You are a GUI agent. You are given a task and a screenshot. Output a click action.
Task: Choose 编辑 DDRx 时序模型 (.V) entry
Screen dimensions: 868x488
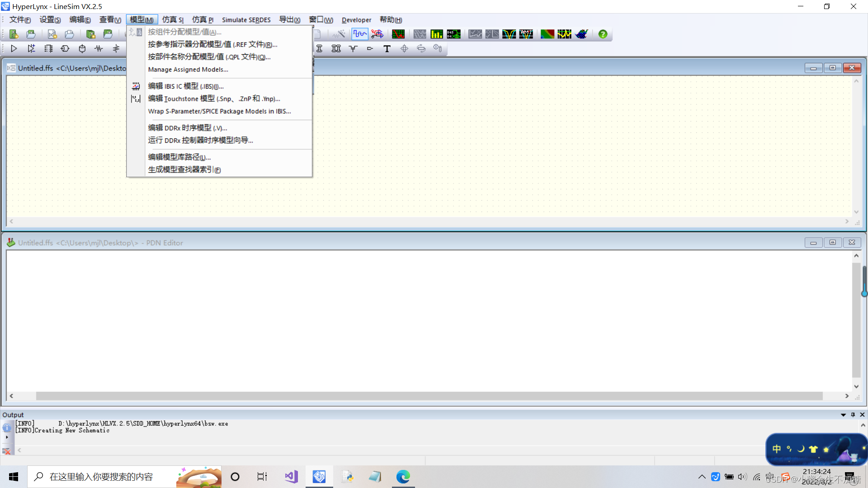tap(219, 128)
